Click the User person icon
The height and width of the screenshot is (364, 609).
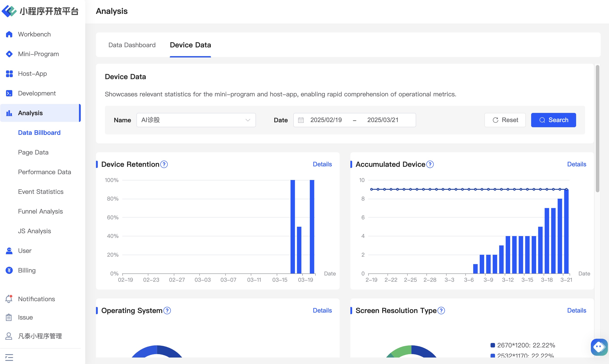pos(9,251)
